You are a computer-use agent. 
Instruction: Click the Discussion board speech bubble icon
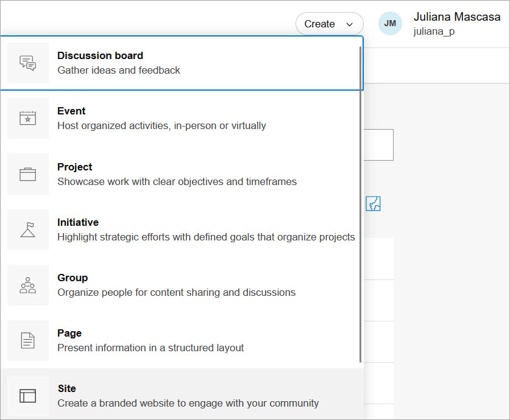27,62
